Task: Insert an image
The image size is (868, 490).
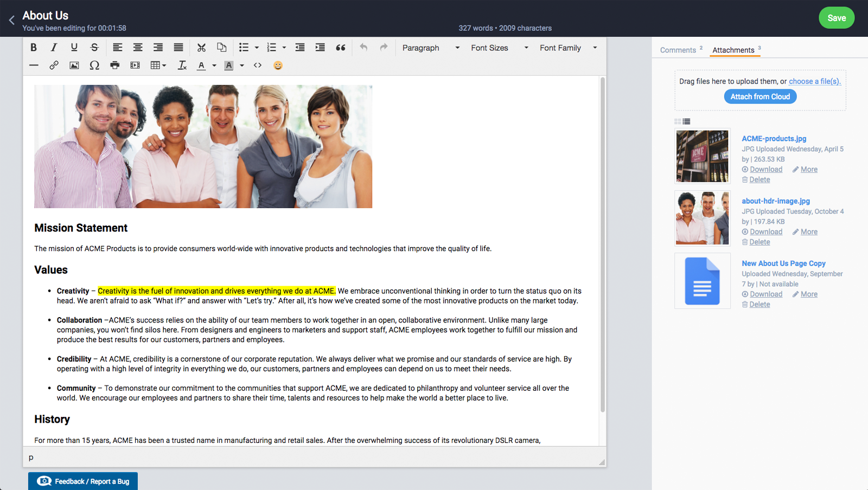Action: 74,66
